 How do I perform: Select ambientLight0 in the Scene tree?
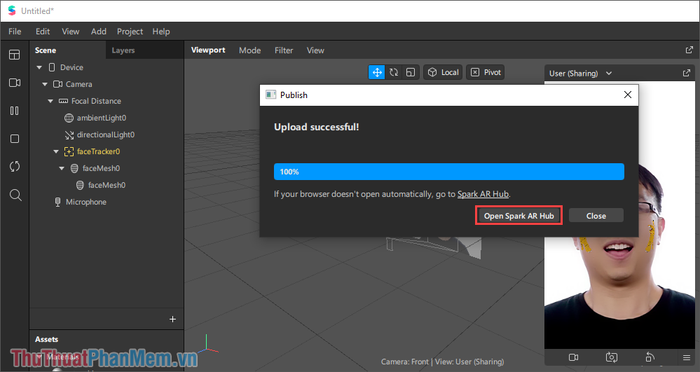point(101,118)
